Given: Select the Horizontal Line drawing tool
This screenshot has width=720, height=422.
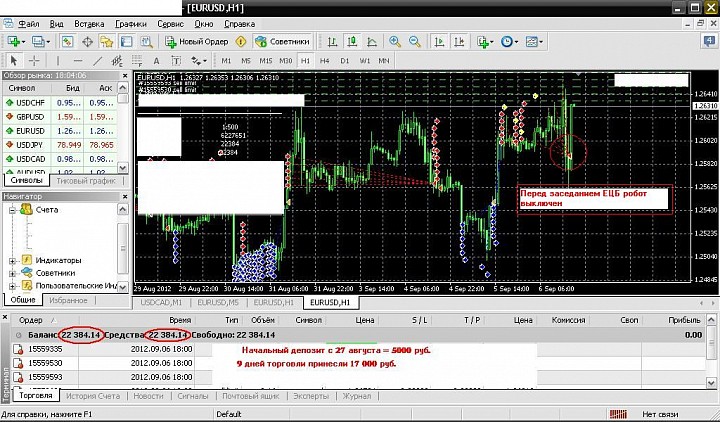Looking at the screenshot, I should tap(78, 61).
